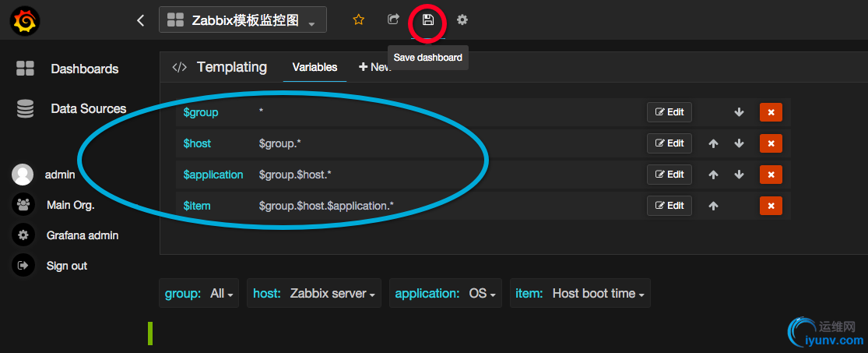868x353 pixels.
Task: Edit the $item variable
Action: [x=669, y=206]
